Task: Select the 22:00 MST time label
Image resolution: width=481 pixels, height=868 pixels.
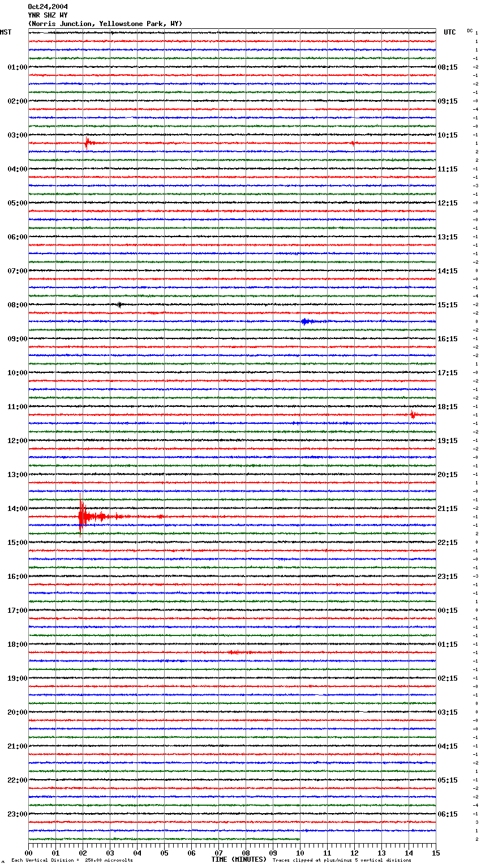Action: coord(18,780)
